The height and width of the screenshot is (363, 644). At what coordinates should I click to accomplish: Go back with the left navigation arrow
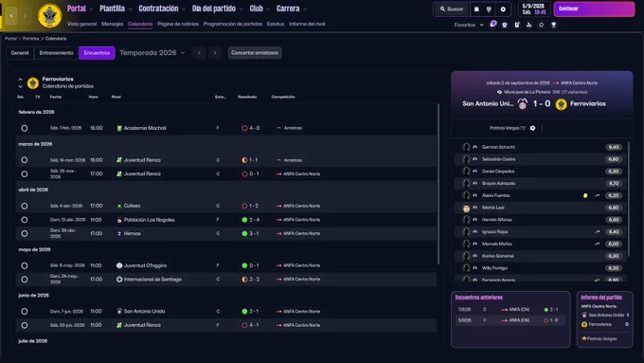click(11, 15)
